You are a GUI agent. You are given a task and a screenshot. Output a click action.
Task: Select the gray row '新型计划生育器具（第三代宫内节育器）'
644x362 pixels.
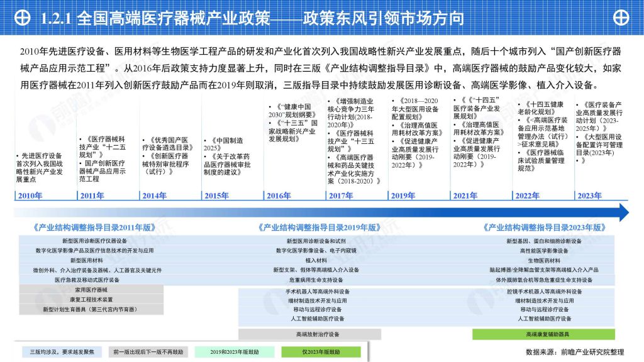click(x=91, y=309)
